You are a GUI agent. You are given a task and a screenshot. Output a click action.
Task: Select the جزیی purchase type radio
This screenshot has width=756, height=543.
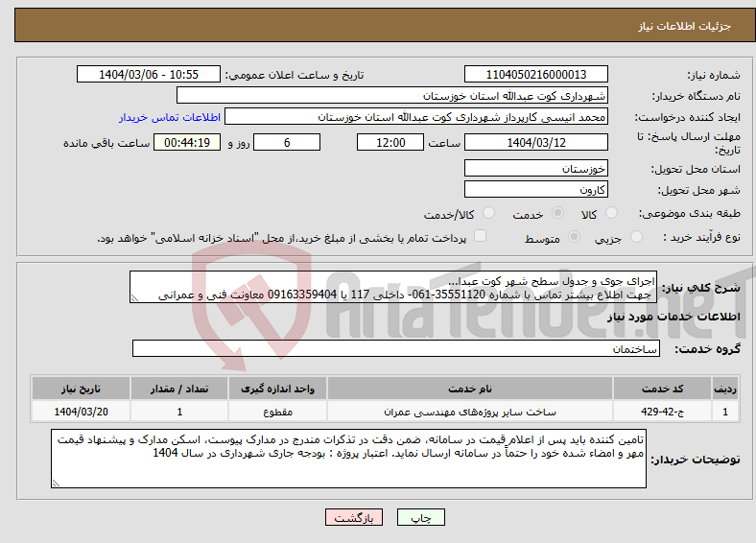[636, 237]
